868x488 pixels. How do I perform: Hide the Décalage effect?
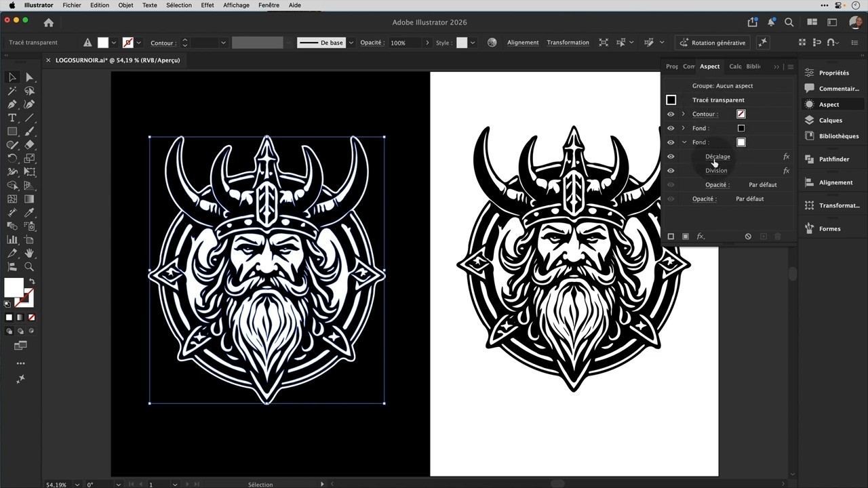pos(671,157)
